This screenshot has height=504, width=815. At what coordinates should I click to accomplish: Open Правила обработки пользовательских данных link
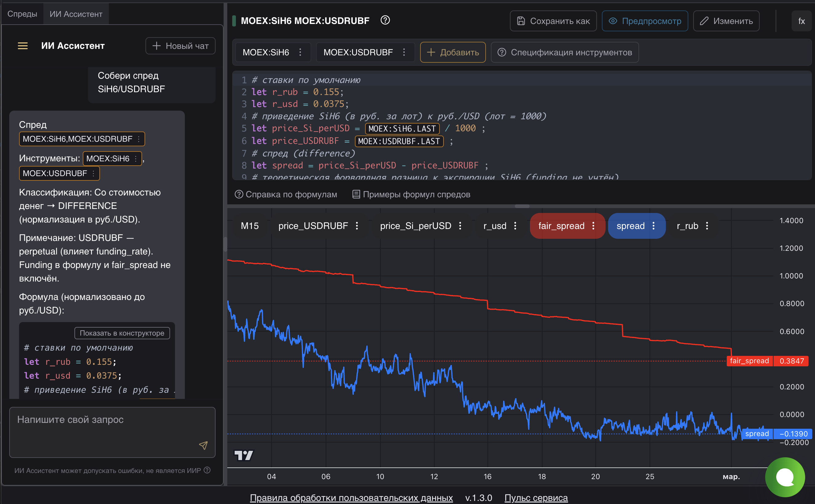(351, 498)
